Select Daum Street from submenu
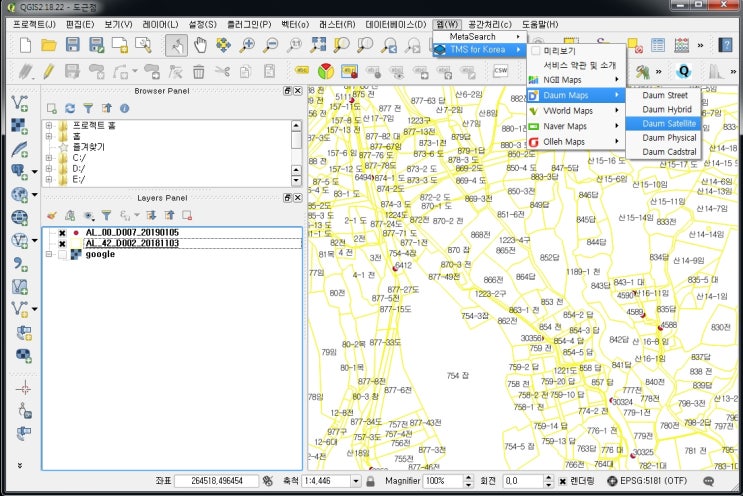743x496 pixels. tap(663, 95)
